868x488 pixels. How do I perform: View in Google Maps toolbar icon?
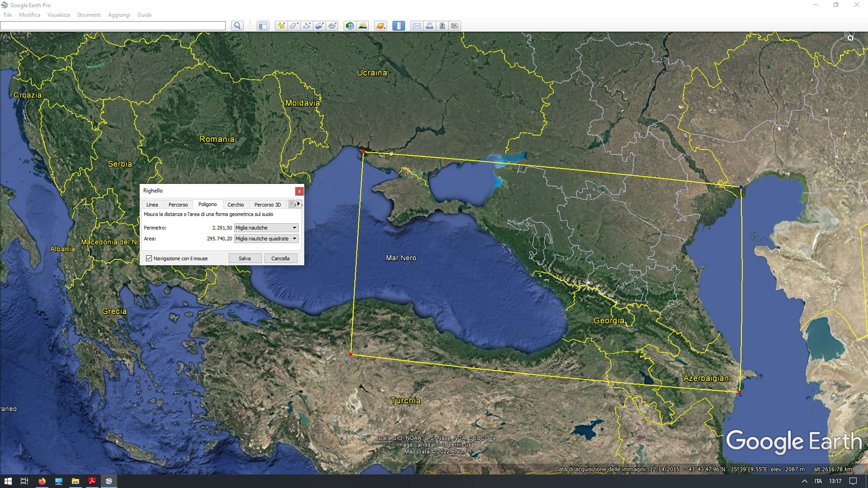(455, 26)
